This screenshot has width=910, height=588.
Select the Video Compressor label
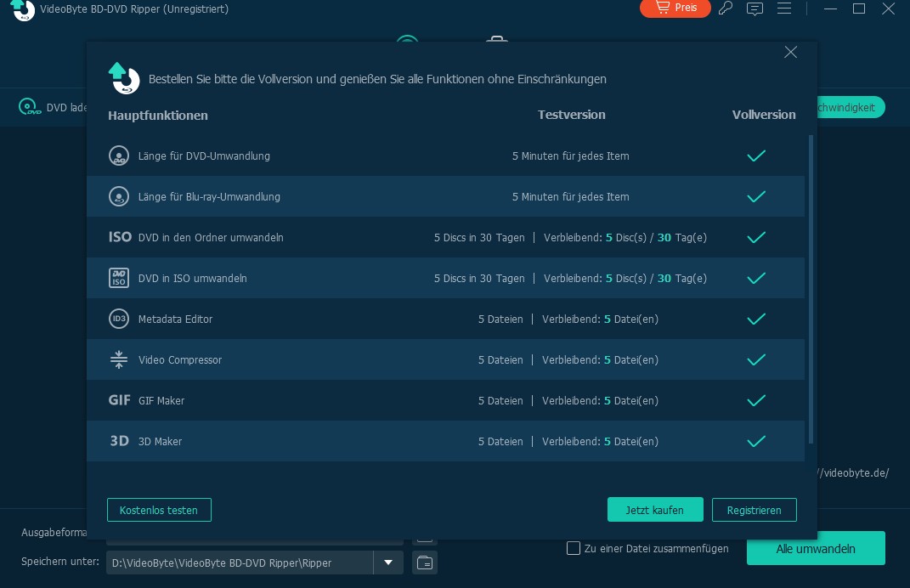tap(180, 359)
